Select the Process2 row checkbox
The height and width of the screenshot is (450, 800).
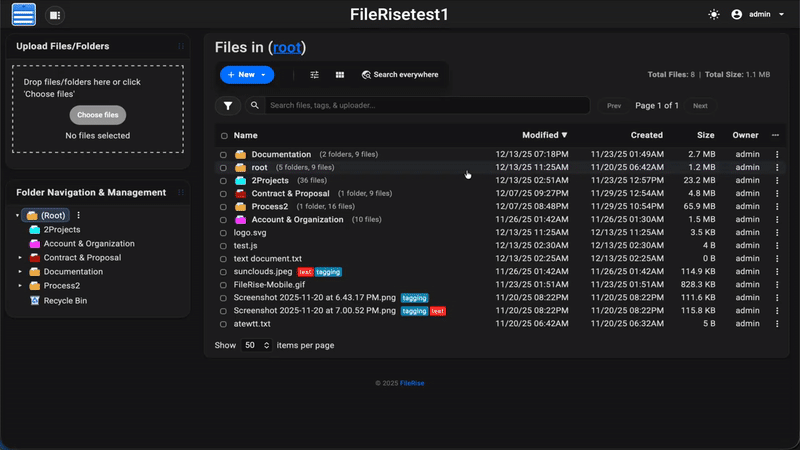pos(223,207)
